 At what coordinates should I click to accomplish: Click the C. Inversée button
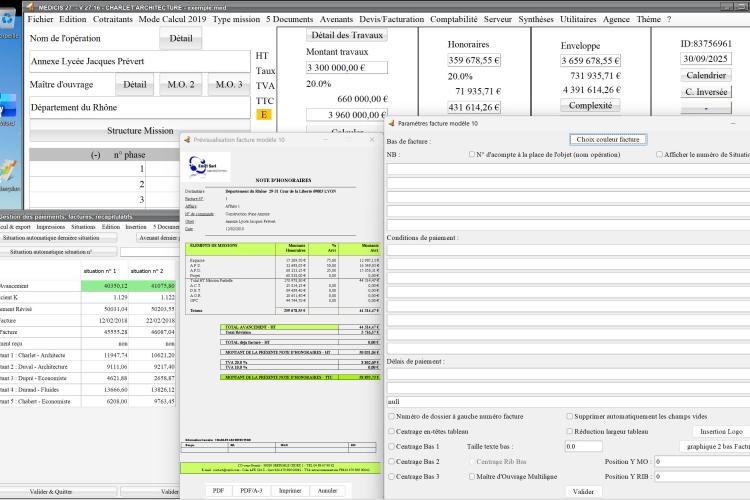coord(706,92)
